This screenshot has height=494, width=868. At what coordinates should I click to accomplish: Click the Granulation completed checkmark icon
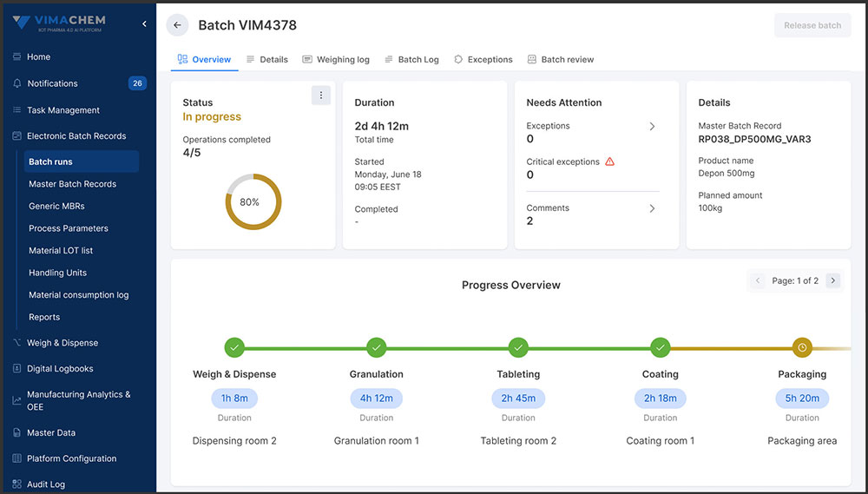pyautogui.click(x=377, y=348)
